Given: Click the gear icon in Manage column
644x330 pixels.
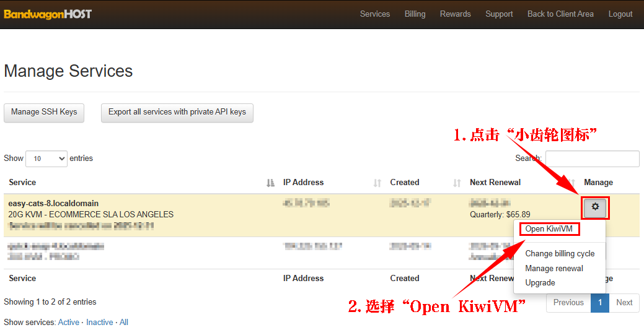Looking at the screenshot, I should [595, 207].
